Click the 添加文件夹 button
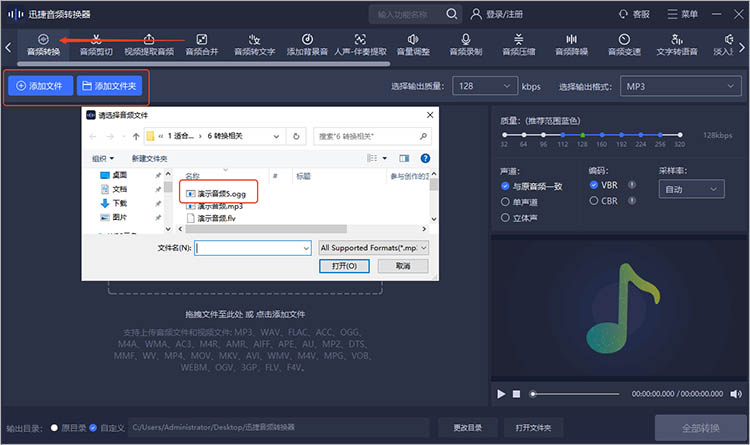Screen dimensions: 750x445 coord(110,86)
